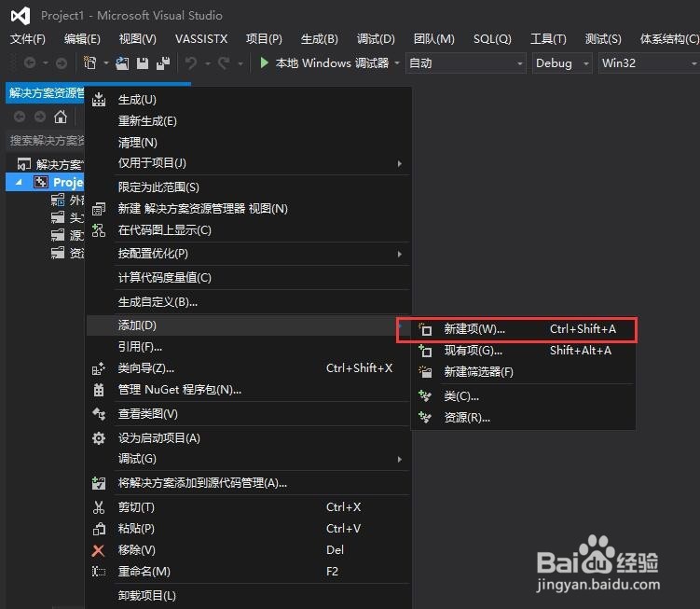
Task: Click Solution Explorer home icon
Action: [61, 118]
